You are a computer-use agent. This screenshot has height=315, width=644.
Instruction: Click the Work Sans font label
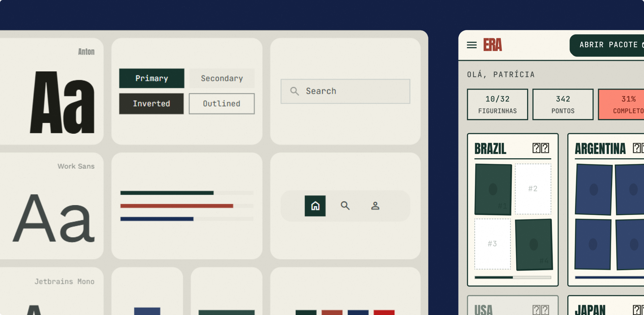pos(76,166)
